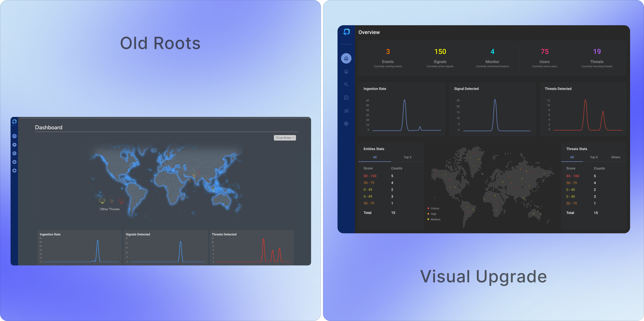Open the Last 30 days dropdown

click(x=285, y=138)
